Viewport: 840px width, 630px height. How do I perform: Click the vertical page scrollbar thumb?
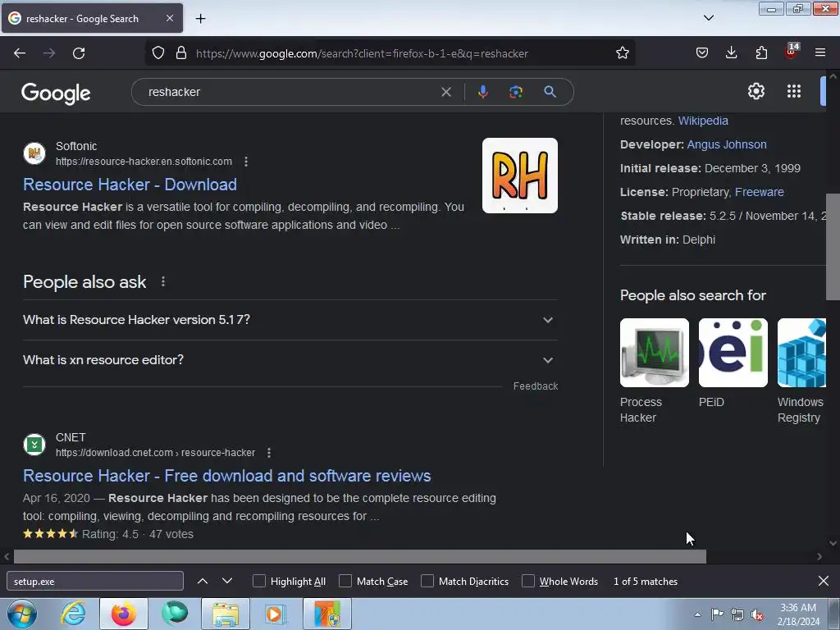pyautogui.click(x=833, y=247)
